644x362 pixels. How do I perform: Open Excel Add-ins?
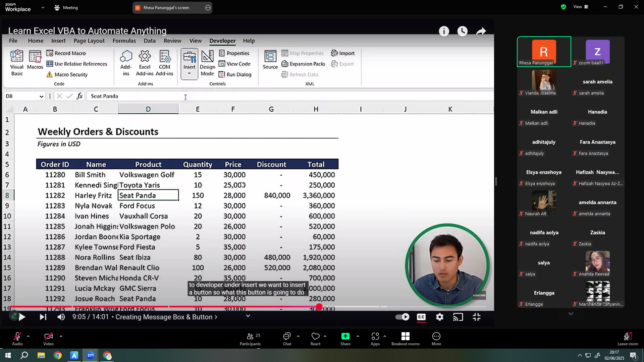pyautogui.click(x=145, y=63)
